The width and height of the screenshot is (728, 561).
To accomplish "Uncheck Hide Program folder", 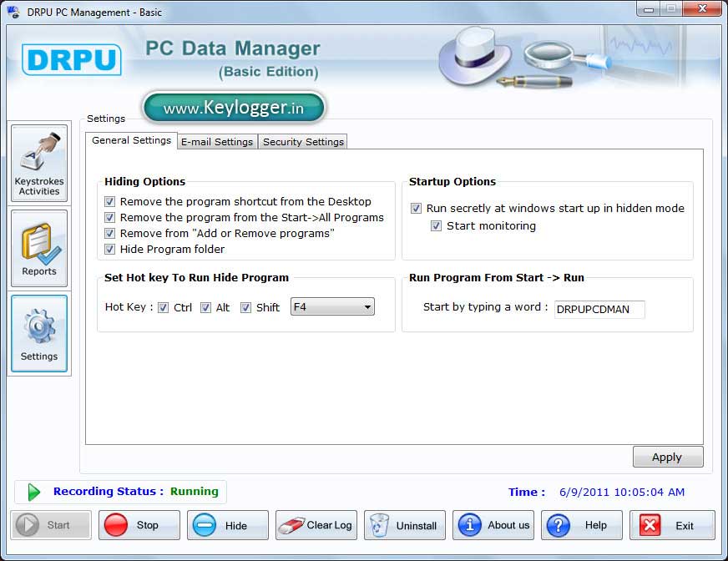I will 109,249.
